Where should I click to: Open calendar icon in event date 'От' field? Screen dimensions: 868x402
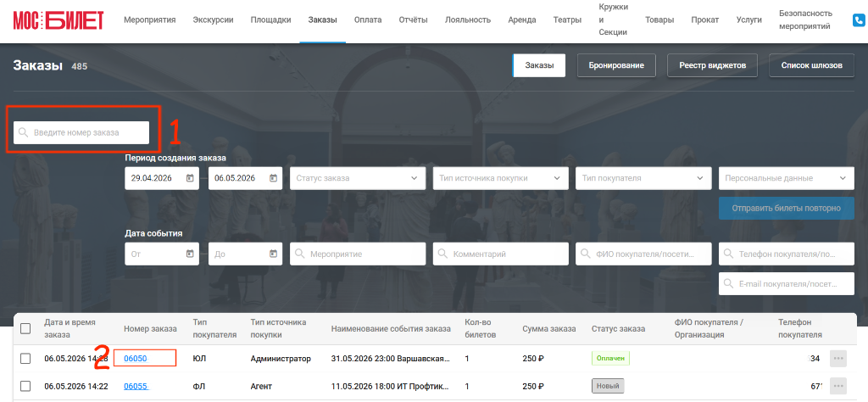190,254
